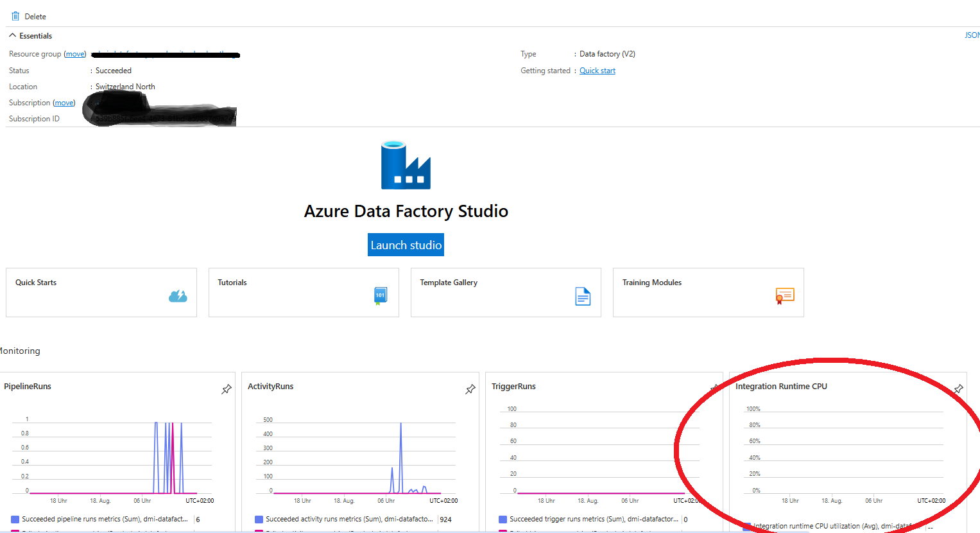This screenshot has width=980, height=533.
Task: Pin the Integration Runtime CPU chart
Action: 958,389
